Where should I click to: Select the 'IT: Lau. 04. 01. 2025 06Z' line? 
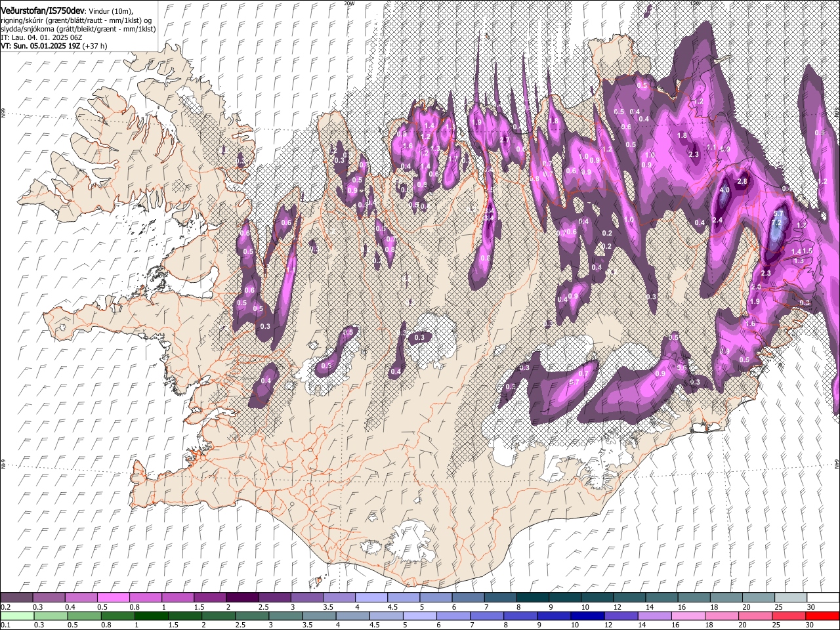click(x=41, y=37)
